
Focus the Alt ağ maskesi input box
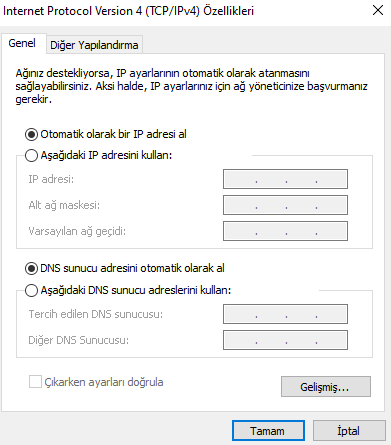[285, 205]
